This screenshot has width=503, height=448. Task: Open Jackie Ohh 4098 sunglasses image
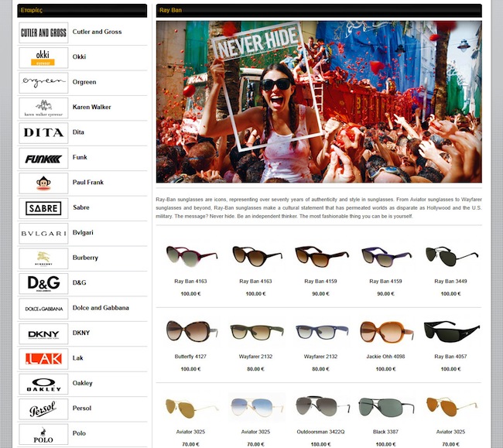coord(386,331)
